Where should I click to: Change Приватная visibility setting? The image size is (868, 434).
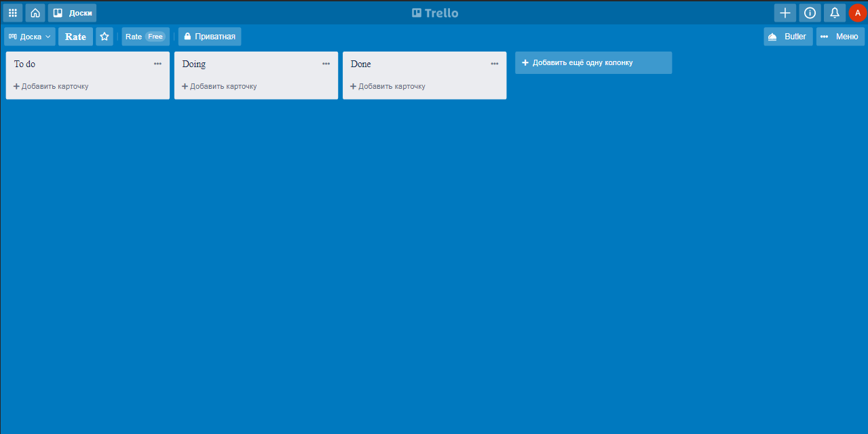point(210,37)
